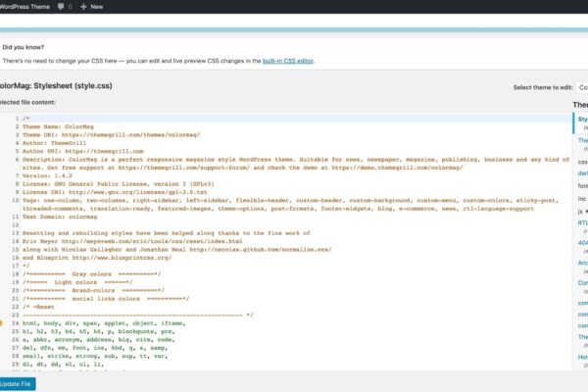Click the 'a, abbr, acronym, address' selector line
Screen dimensions: 588x392
(99, 340)
